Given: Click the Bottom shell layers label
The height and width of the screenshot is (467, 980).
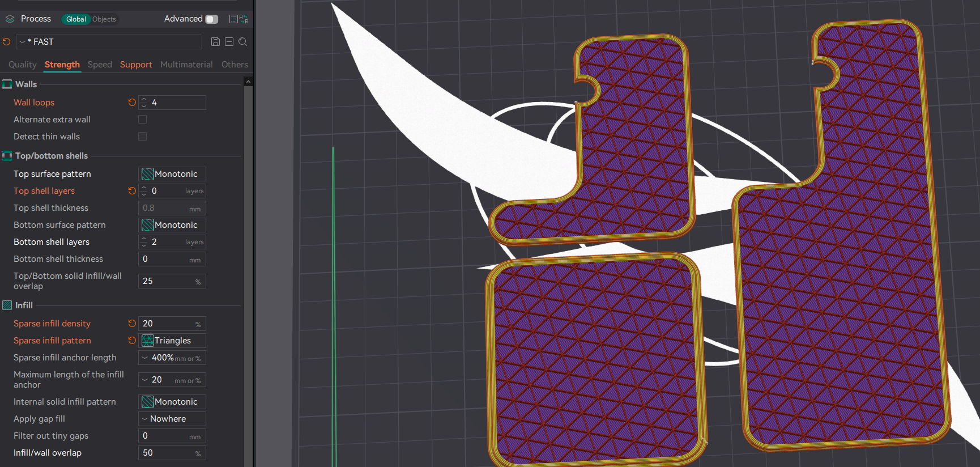Looking at the screenshot, I should point(52,242).
